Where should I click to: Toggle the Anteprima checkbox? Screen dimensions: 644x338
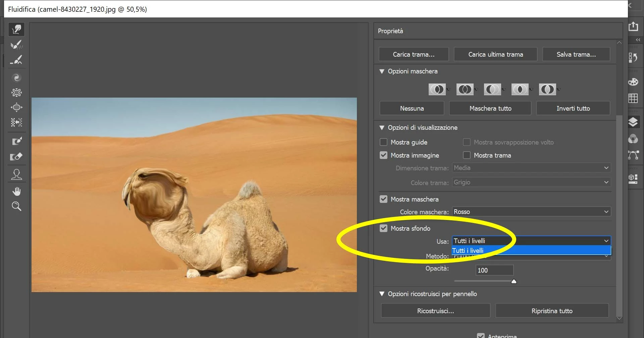pos(481,336)
